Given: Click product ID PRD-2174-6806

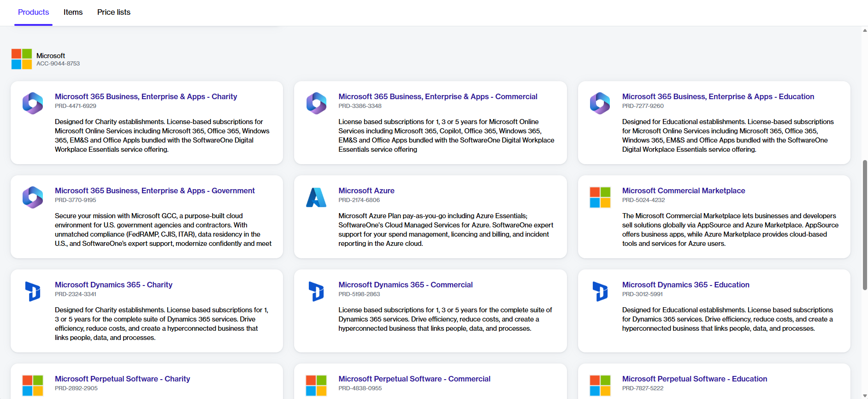Looking at the screenshot, I should [x=359, y=200].
